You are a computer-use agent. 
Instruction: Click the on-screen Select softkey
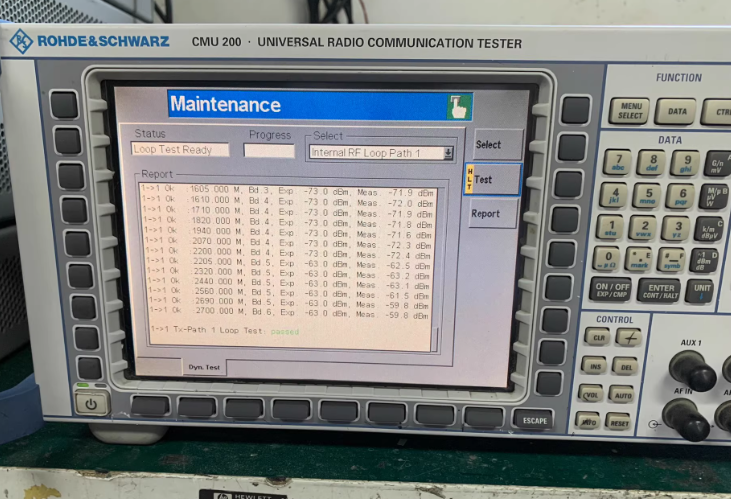tap(497, 145)
